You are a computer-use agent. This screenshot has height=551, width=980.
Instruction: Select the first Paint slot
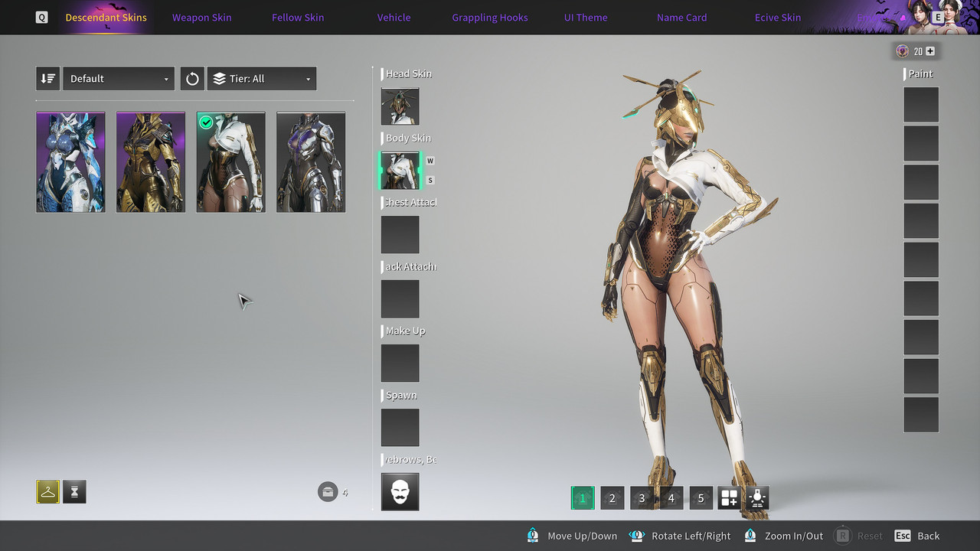[x=921, y=105]
